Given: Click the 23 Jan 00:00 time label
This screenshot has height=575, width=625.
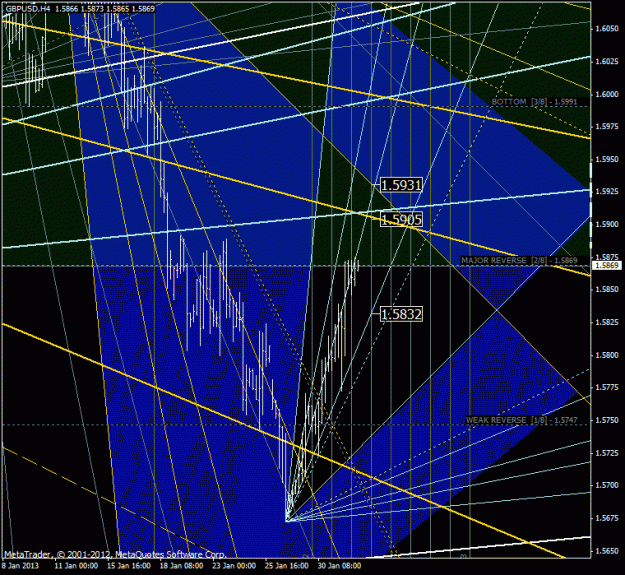Looking at the screenshot, I should 234,566.
